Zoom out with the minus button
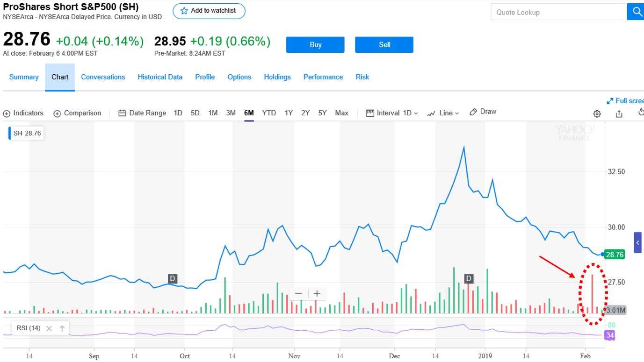This screenshot has width=644, height=362. point(298,293)
